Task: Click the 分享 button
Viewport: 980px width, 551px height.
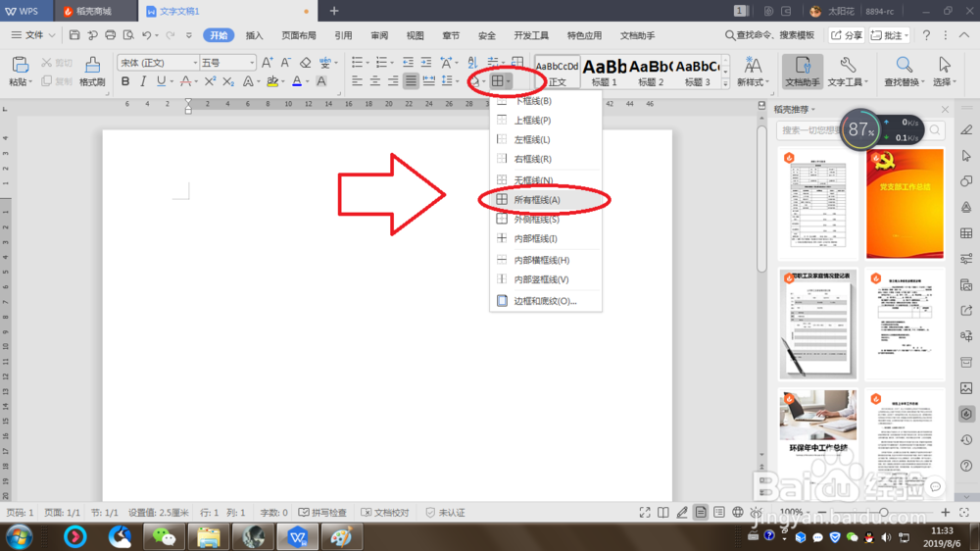Action: pos(847,35)
